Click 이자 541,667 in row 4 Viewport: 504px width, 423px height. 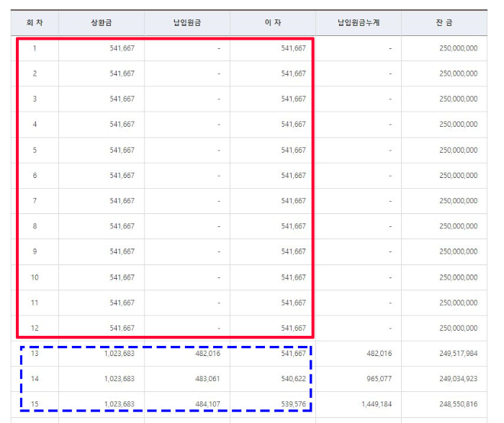(x=294, y=125)
